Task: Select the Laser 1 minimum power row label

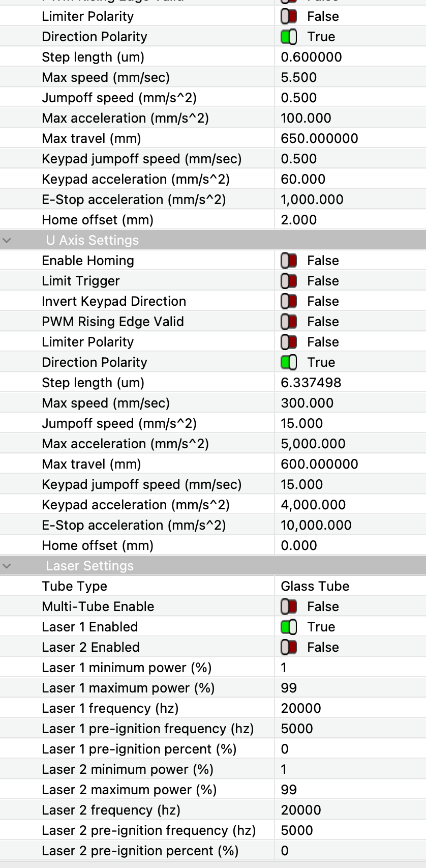Action: tap(127, 668)
